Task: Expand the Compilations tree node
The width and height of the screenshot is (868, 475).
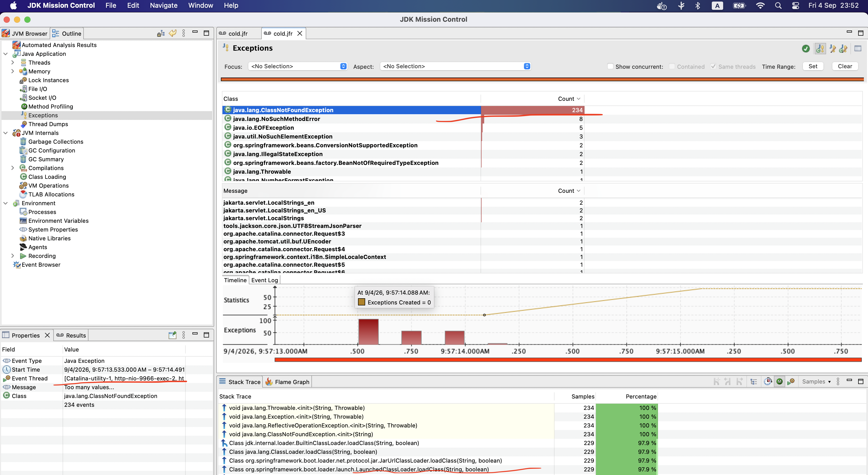Action: click(x=13, y=168)
